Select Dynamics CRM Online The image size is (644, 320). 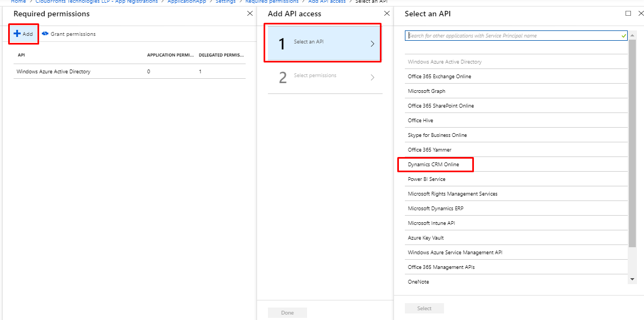coord(516,164)
